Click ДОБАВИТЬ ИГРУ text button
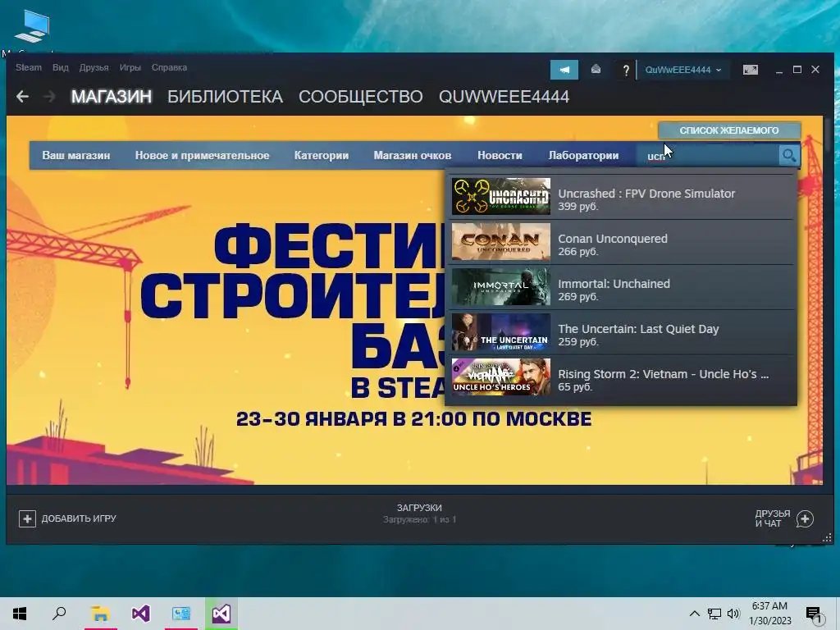 (x=79, y=518)
